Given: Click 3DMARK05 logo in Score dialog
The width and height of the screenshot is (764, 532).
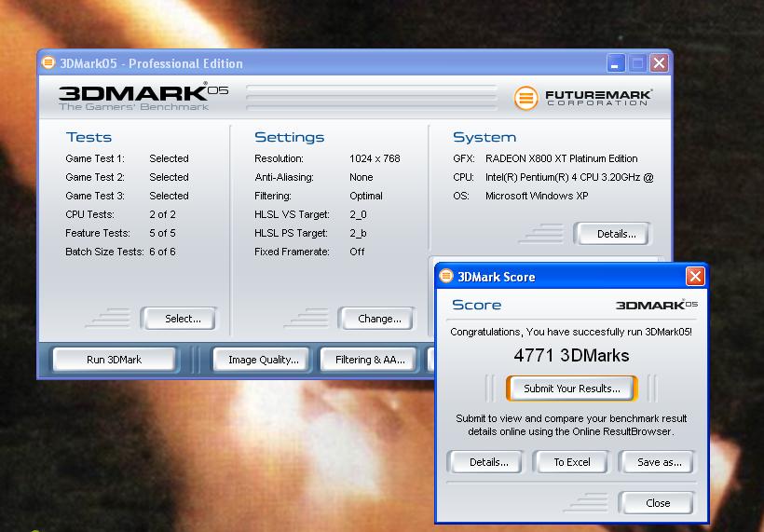Looking at the screenshot, I should (x=656, y=305).
